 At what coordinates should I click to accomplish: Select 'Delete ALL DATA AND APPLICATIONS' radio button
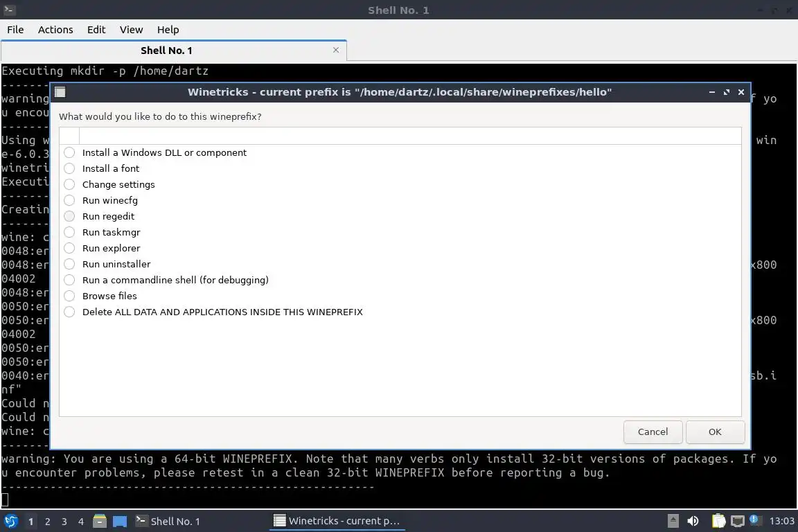coord(69,312)
